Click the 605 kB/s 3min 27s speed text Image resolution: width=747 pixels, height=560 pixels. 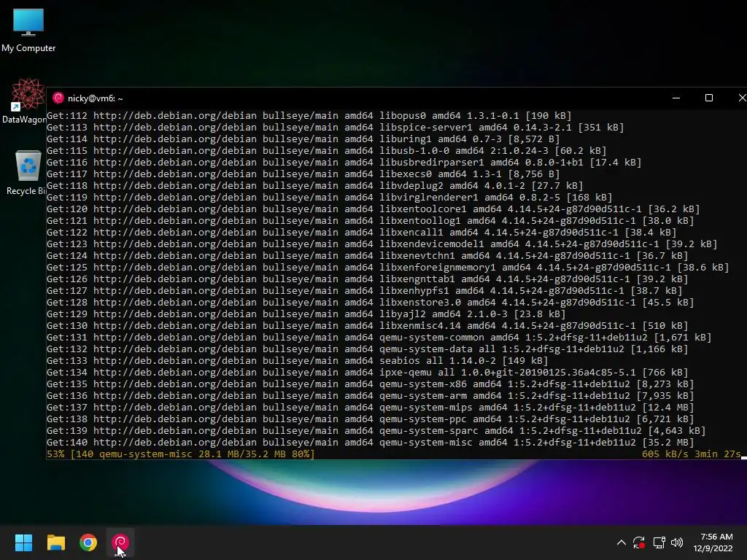tap(691, 454)
